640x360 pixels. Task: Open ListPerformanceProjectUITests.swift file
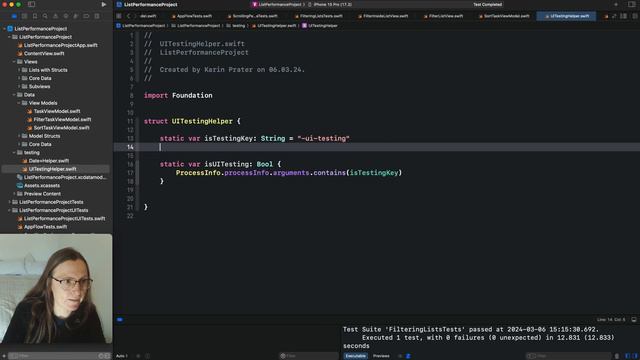point(61,219)
